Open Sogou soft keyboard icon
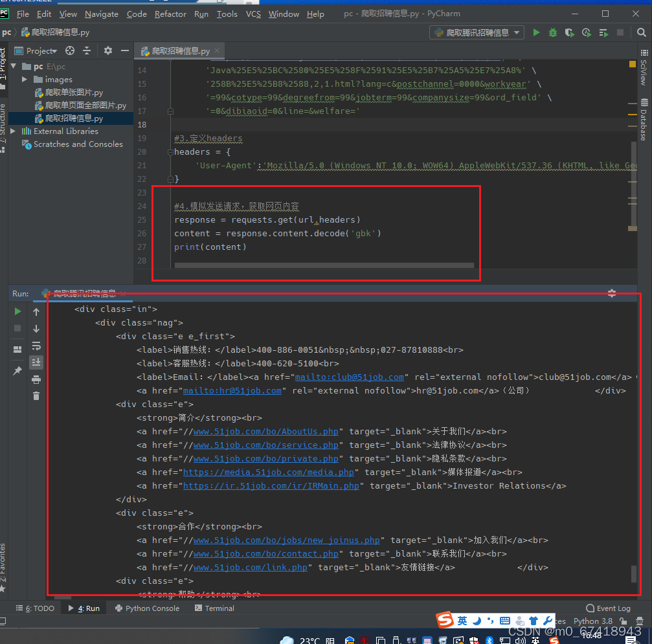This screenshot has width=652, height=644. pos(505,621)
